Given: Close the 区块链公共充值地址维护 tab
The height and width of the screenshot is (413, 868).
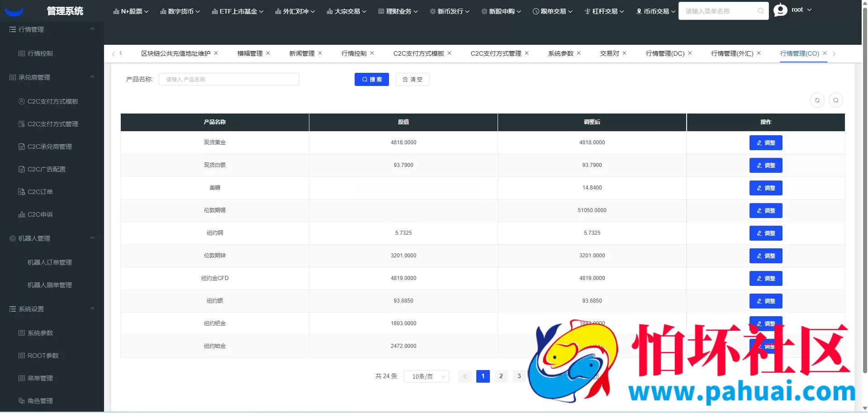Looking at the screenshot, I should click(x=216, y=53).
